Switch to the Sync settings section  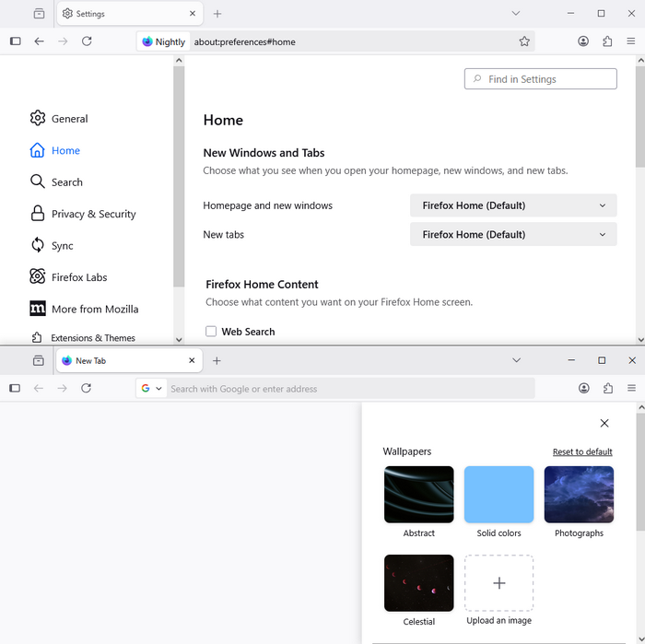coord(62,246)
